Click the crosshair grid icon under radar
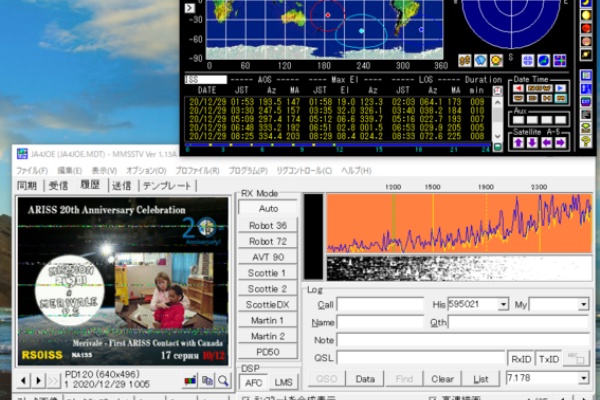This screenshot has width=600, height=400. pos(559,60)
